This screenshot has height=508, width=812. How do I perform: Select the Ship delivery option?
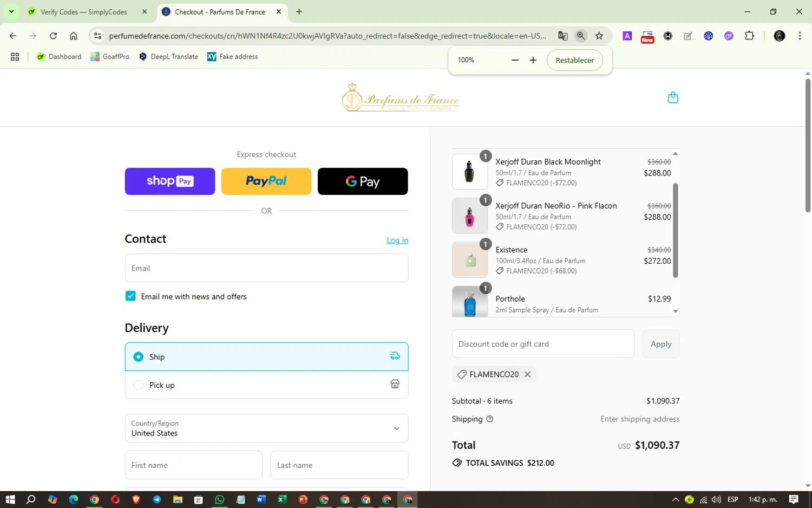tap(266, 356)
